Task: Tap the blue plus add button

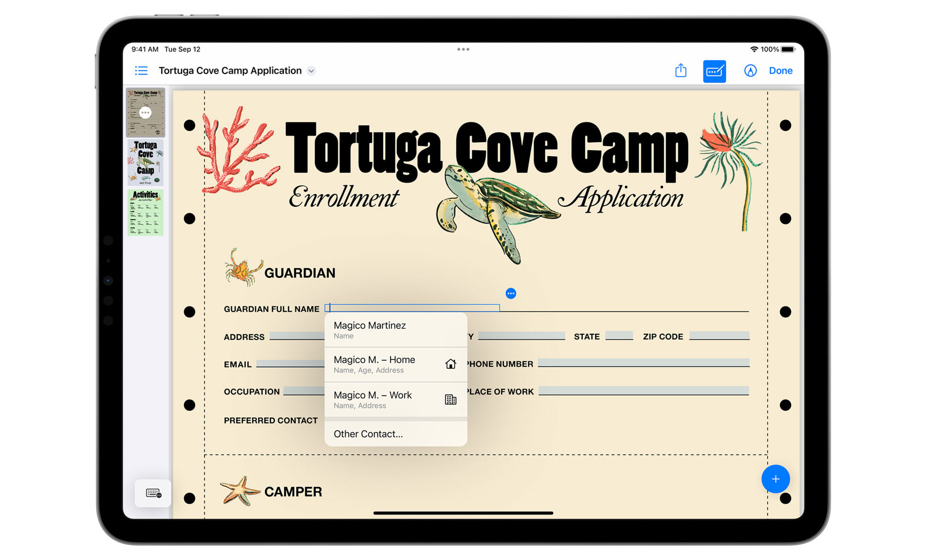Action: click(x=776, y=479)
